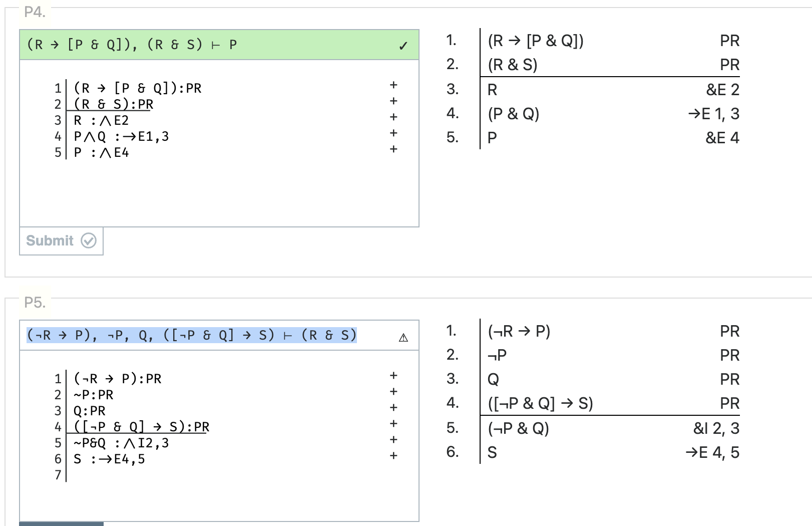Image resolution: width=812 pixels, height=526 pixels.
Task: Click premise "(¬R → P):PR" in the P5 editor
Action: (117, 379)
